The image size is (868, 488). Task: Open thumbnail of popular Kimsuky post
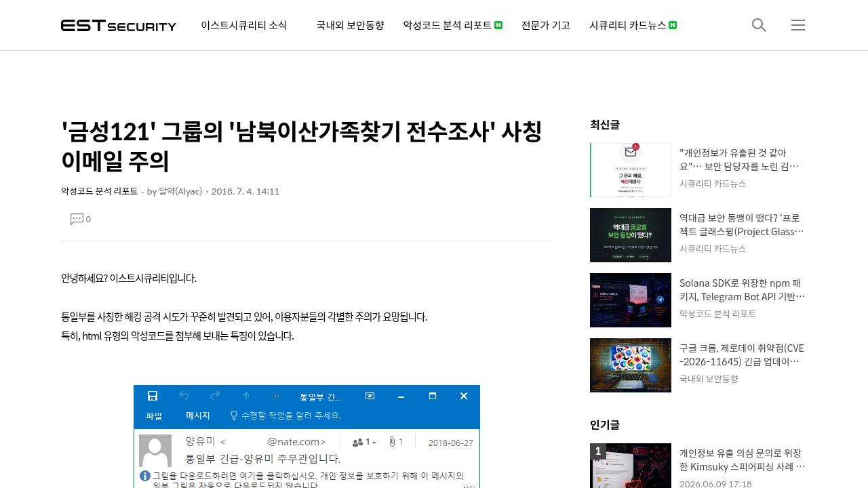(631, 466)
